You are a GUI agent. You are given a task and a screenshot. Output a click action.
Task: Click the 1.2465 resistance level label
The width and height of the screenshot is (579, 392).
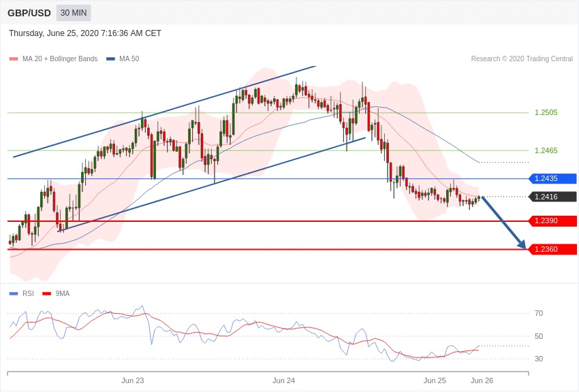point(546,150)
